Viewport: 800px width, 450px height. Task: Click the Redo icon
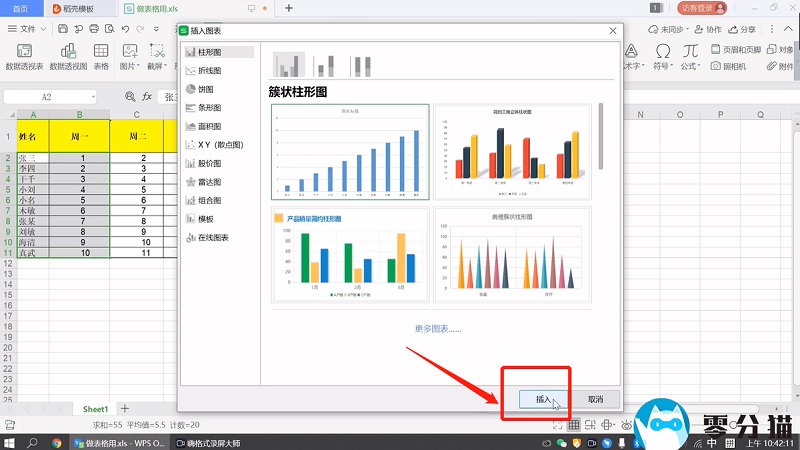pos(140,29)
